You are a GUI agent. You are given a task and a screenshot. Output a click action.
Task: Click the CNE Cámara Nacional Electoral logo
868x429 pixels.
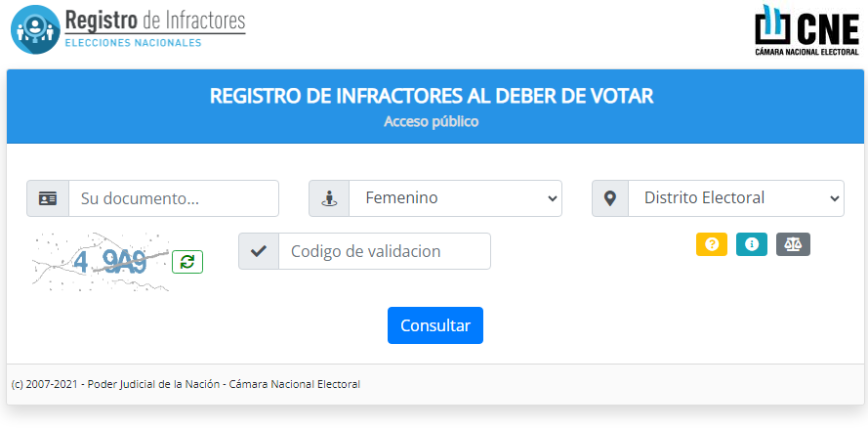pyautogui.click(x=806, y=30)
